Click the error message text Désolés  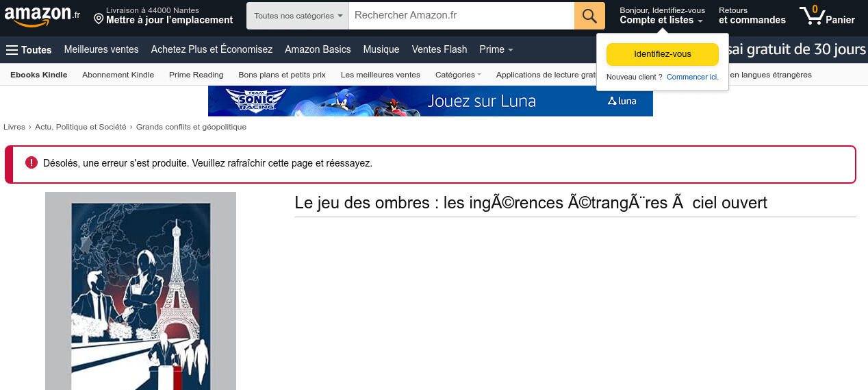(207, 164)
